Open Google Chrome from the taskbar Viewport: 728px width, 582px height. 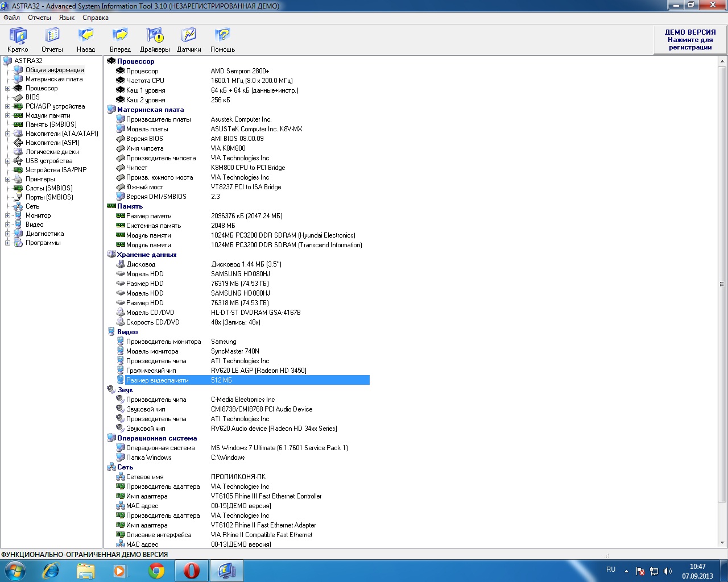[156, 571]
